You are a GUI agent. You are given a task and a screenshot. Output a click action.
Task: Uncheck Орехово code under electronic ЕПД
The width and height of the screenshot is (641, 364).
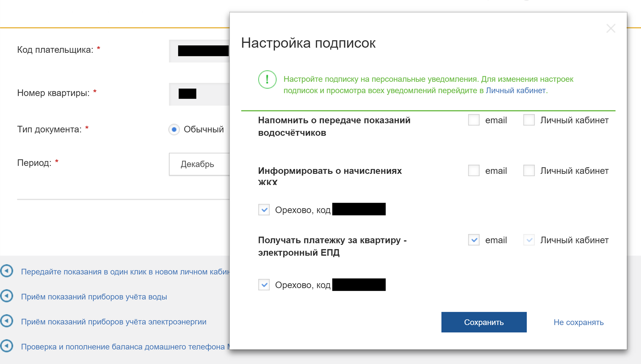point(264,285)
